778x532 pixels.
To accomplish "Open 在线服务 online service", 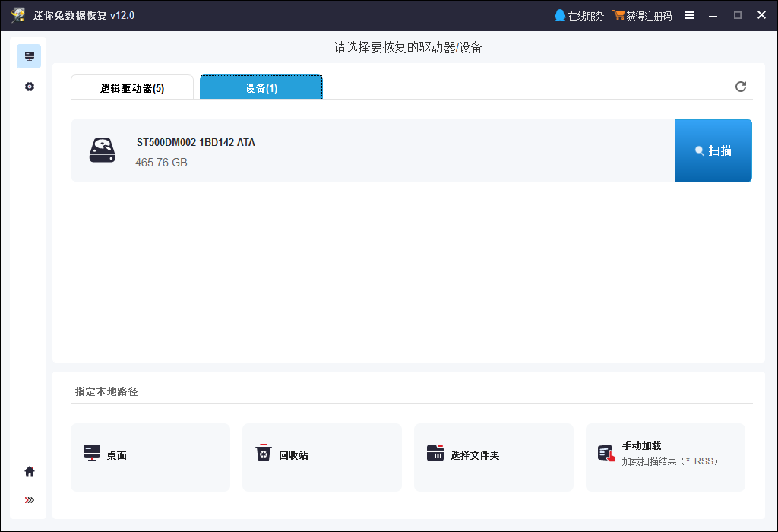I will tap(579, 16).
